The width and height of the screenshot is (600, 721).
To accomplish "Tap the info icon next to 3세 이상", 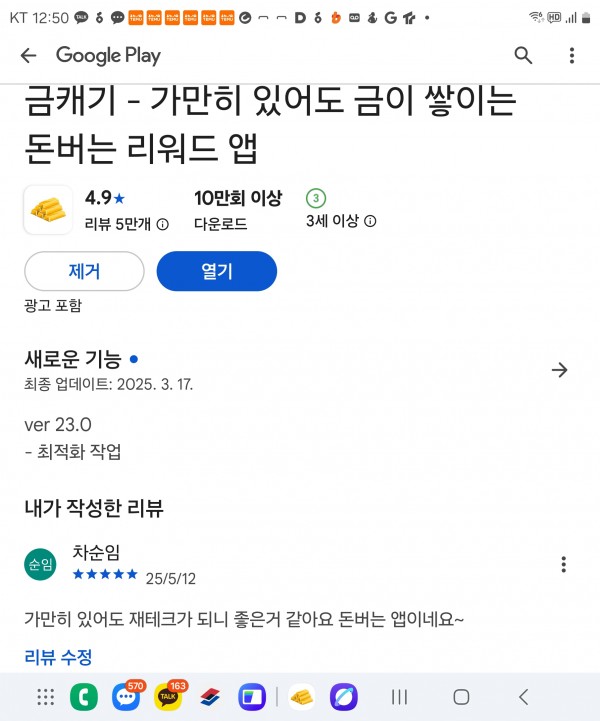I will pyautogui.click(x=370, y=221).
